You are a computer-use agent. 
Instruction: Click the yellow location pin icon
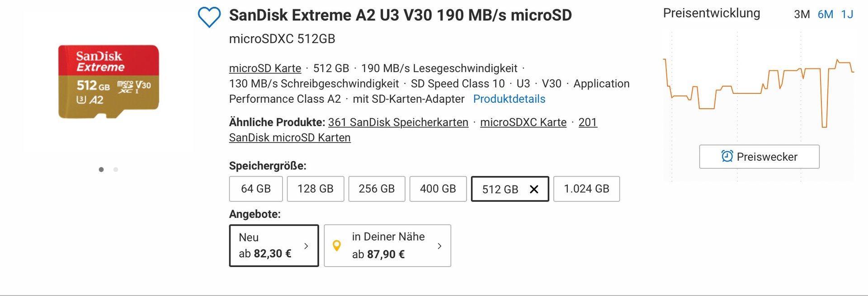336,246
